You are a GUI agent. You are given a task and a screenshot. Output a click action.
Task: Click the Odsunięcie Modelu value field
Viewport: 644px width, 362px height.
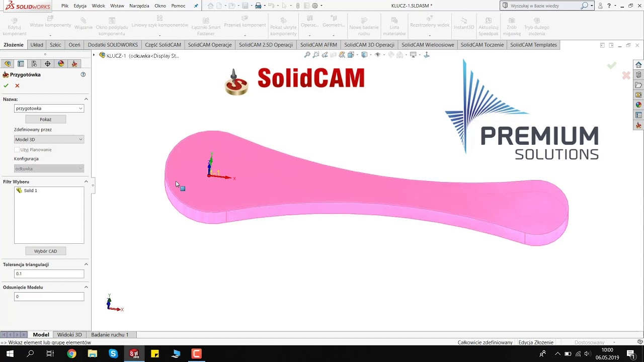point(49,297)
